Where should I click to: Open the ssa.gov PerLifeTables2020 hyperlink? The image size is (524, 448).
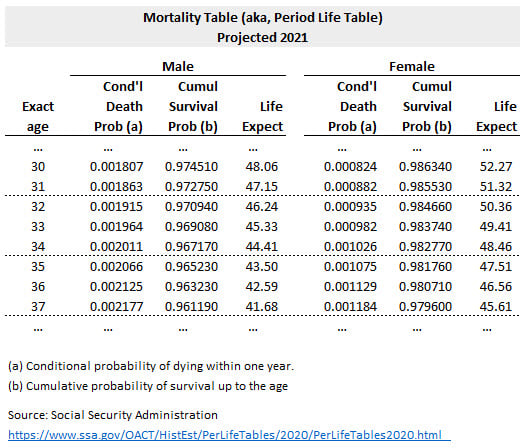click(x=225, y=435)
